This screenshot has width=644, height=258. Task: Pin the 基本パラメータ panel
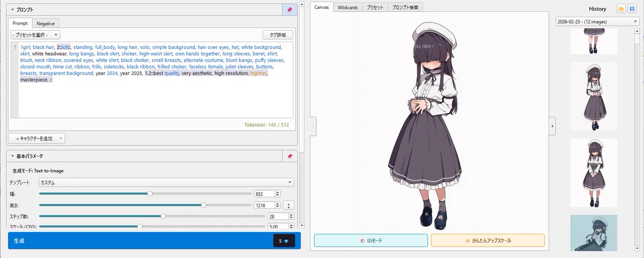pos(290,156)
